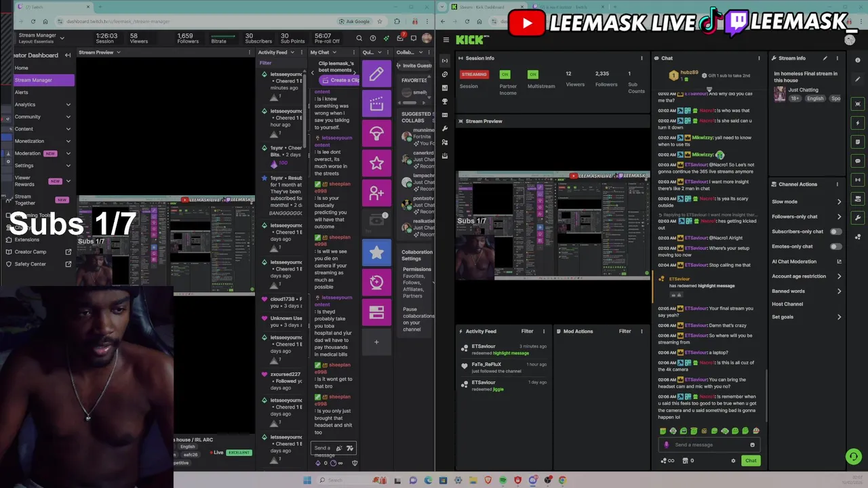
Task: Open emoji picker in Kick message box
Action: [752, 445]
